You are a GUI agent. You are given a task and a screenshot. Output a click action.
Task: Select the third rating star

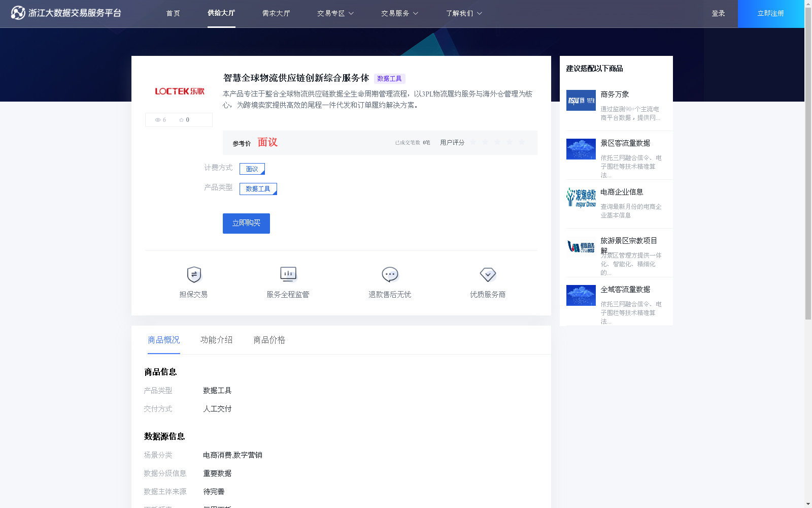pyautogui.click(x=497, y=142)
